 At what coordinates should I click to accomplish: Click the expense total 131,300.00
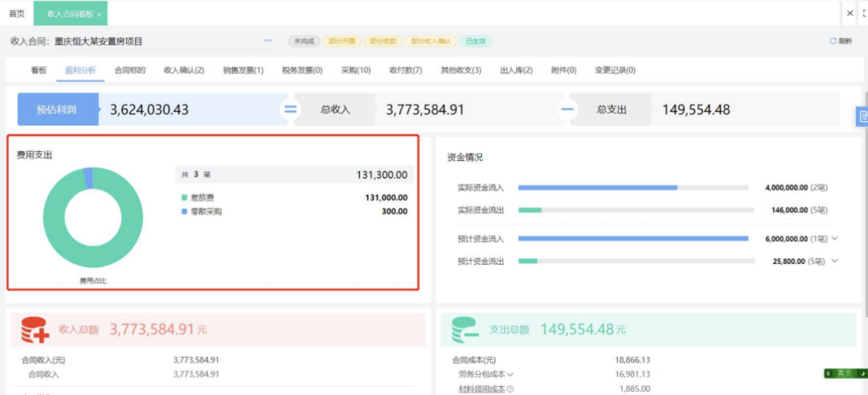coord(382,175)
